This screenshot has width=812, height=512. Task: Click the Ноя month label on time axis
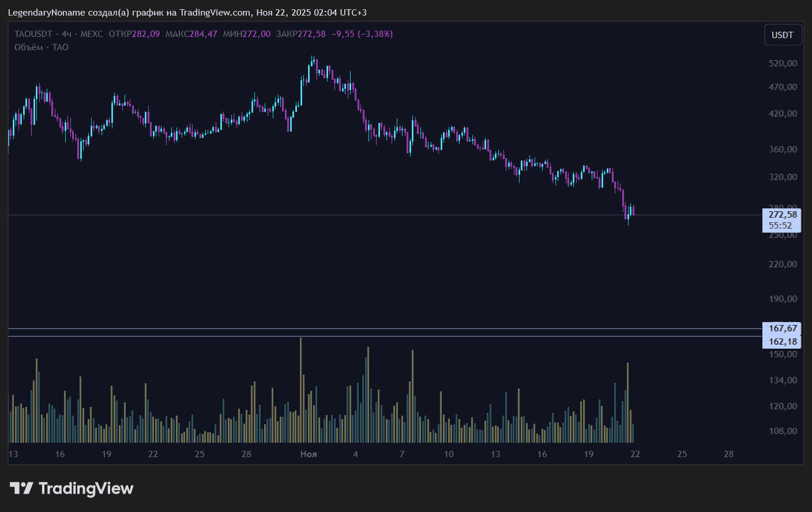(x=309, y=454)
